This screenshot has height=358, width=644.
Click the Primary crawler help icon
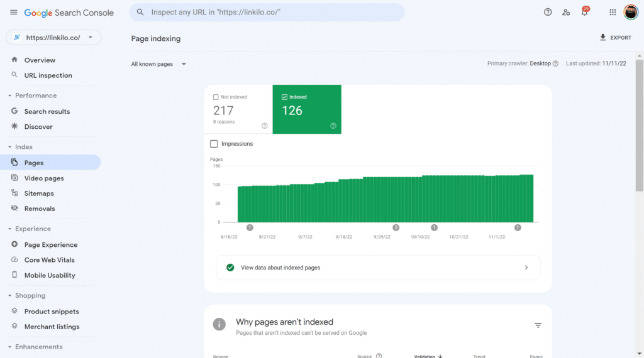tap(555, 63)
